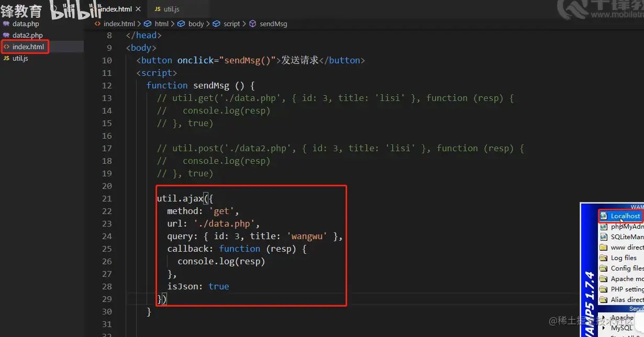Expand the Apache service submenu arrow
Image resolution: width=644 pixels, height=337 pixels.
(604, 318)
